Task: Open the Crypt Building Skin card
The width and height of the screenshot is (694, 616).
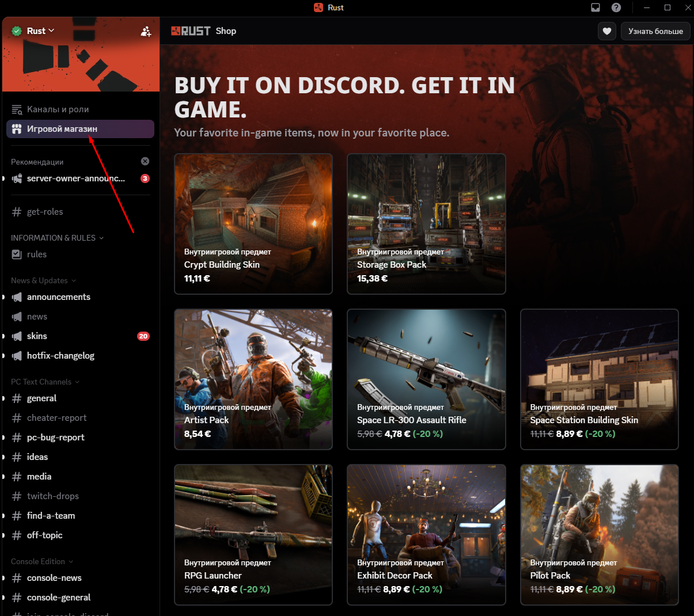Action: (x=253, y=224)
